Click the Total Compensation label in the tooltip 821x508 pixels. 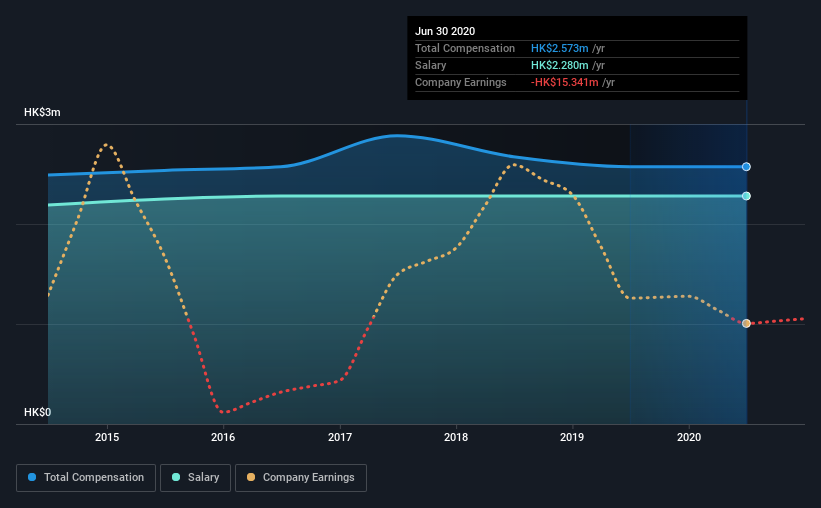pos(465,48)
